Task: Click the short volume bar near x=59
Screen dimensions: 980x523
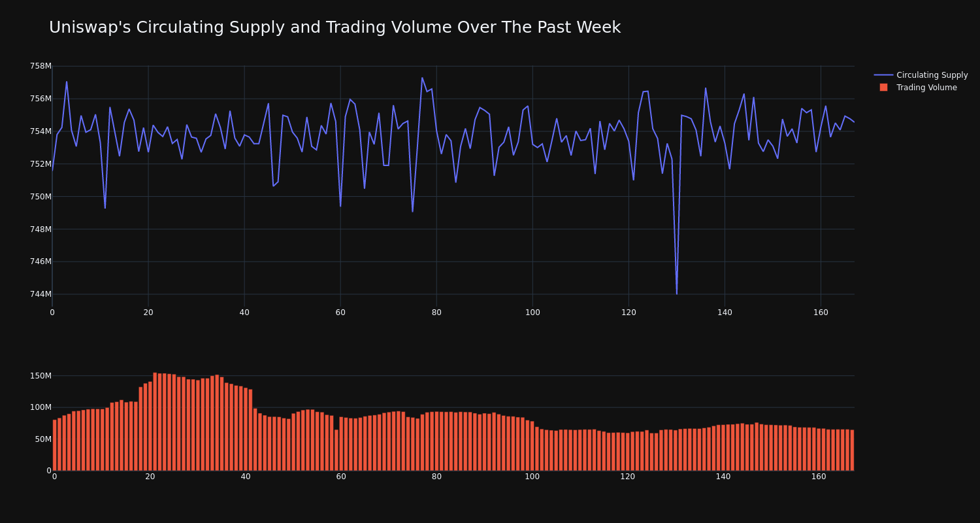Action: click(336, 450)
